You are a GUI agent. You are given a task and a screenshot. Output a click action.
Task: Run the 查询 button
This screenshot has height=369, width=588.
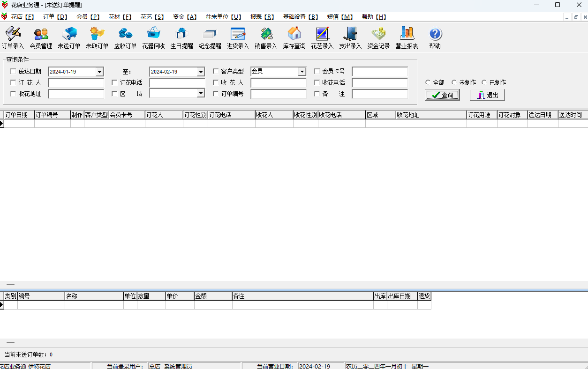pyautogui.click(x=442, y=95)
